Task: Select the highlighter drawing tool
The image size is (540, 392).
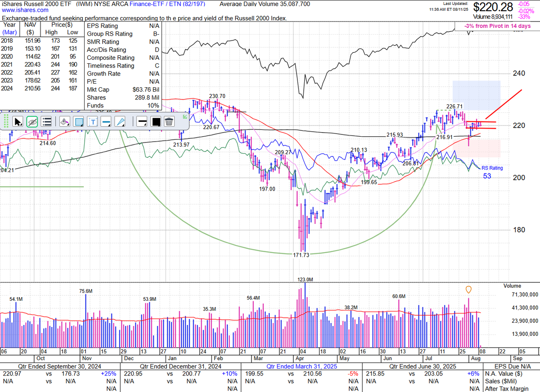Action: pyautogui.click(x=64, y=122)
